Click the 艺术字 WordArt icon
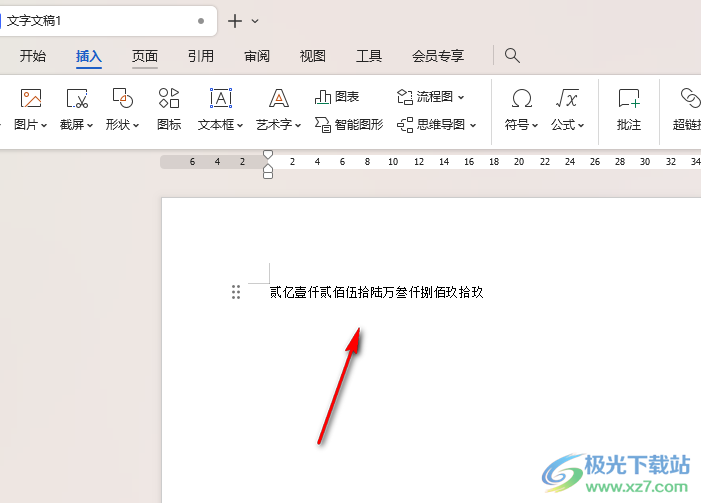The height and width of the screenshot is (503, 701). tap(279, 98)
